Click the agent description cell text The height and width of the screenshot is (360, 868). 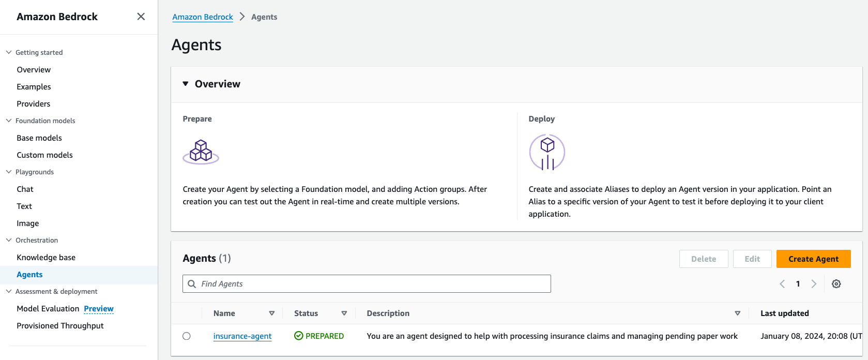[552, 336]
